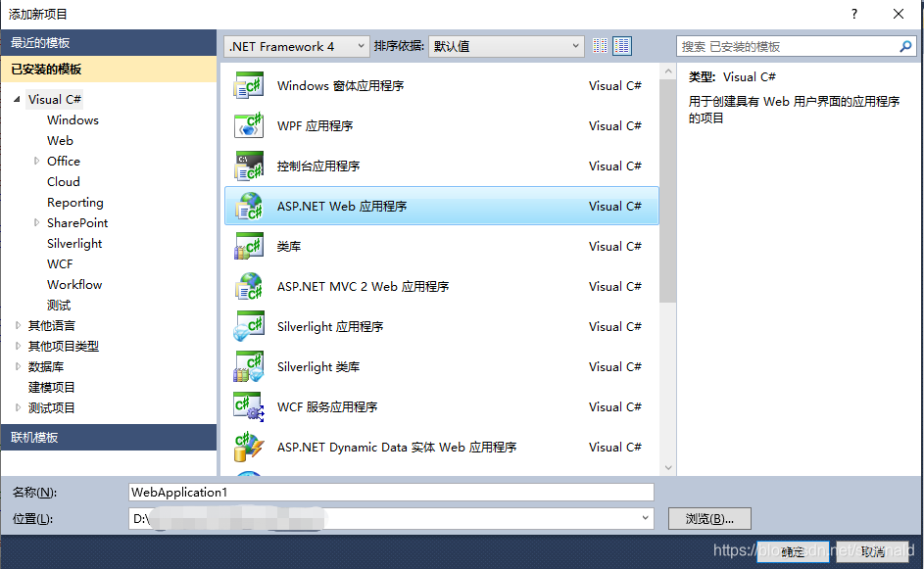Click the 确定 confirm button
The width and height of the screenshot is (924, 569).
pos(793,551)
